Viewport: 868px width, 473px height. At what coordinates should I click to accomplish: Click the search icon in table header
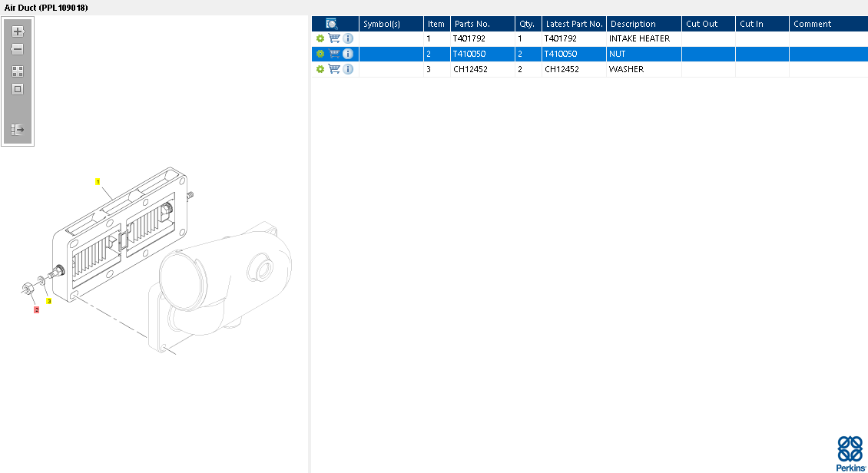[x=332, y=24]
